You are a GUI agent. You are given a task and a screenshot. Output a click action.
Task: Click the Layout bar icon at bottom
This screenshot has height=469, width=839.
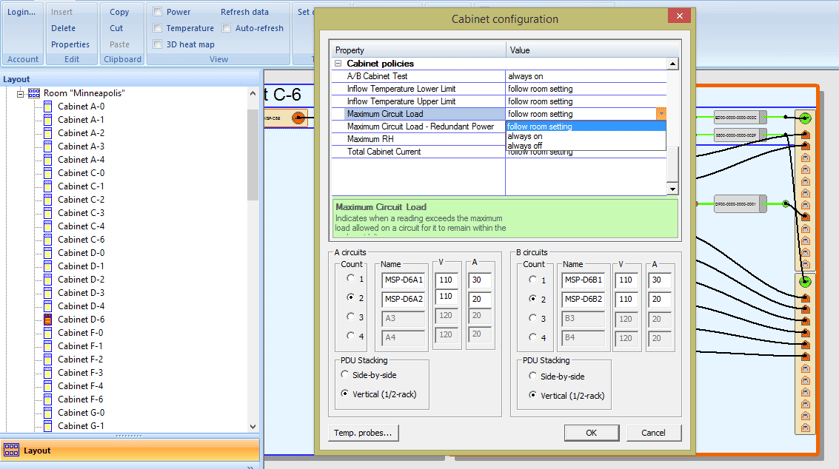11,450
